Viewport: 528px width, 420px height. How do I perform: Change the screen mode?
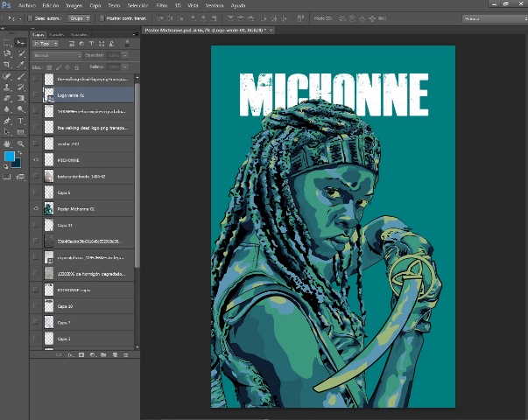pos(21,177)
